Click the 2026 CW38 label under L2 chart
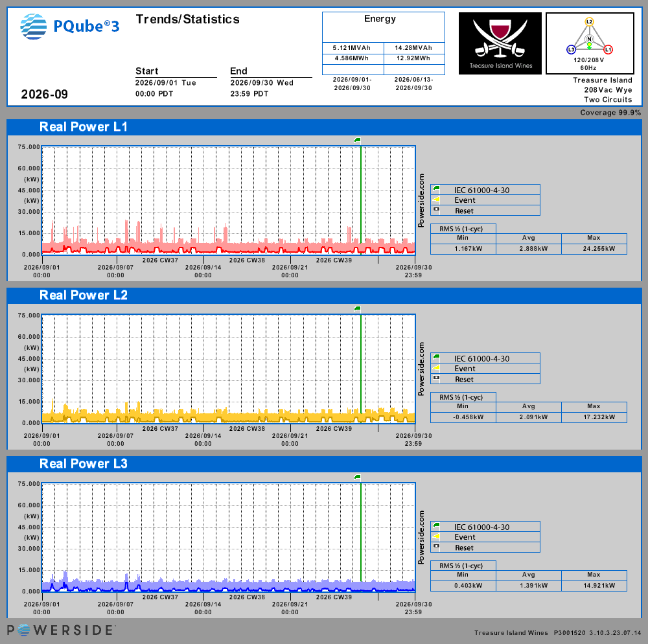The image size is (648, 644). [247, 429]
